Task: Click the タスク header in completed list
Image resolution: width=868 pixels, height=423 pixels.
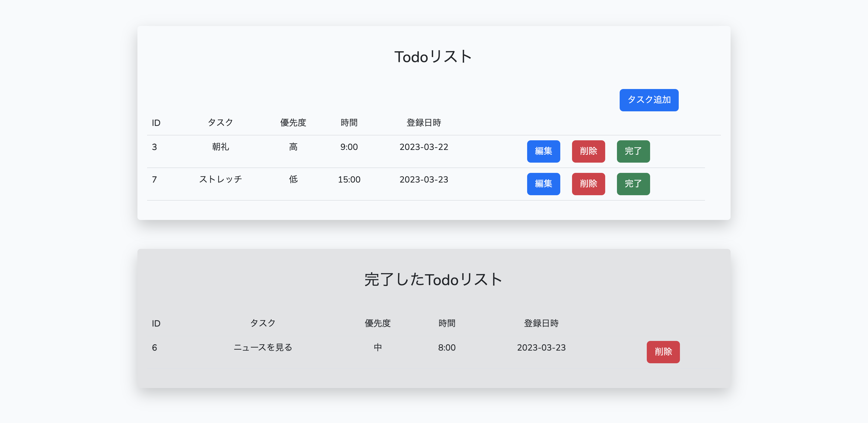Action: [263, 323]
